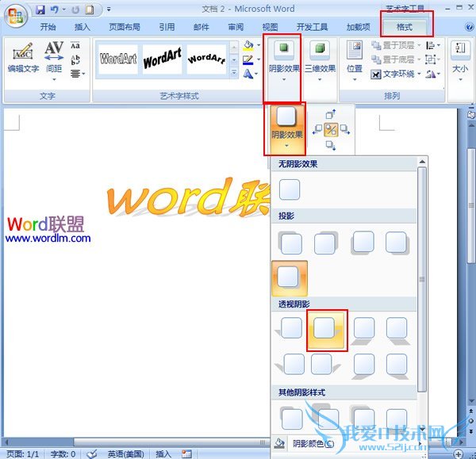Click the shadow gallery scroll up arrow
Screen dimensions: 476x459
[422, 162]
